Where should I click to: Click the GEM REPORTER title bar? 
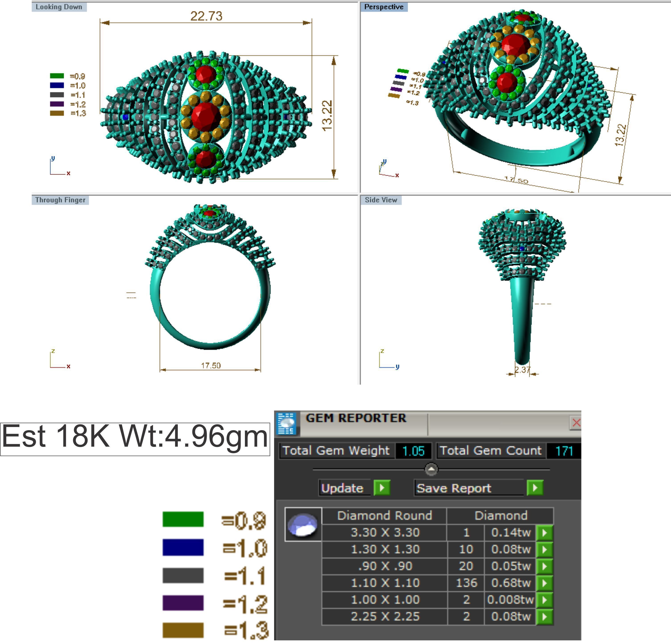428,424
